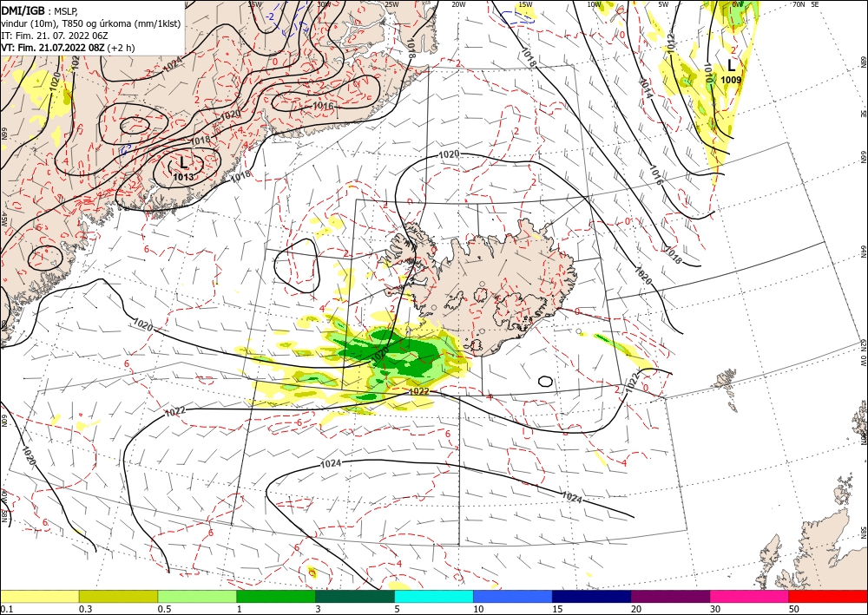Click the olive 0.3–0.5 mm legend swatch
The image size is (868, 615).
pyautogui.click(x=118, y=596)
